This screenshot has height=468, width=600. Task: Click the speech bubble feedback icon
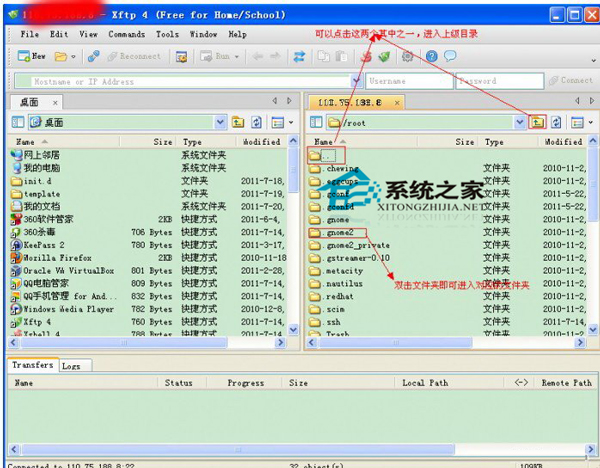450,56
